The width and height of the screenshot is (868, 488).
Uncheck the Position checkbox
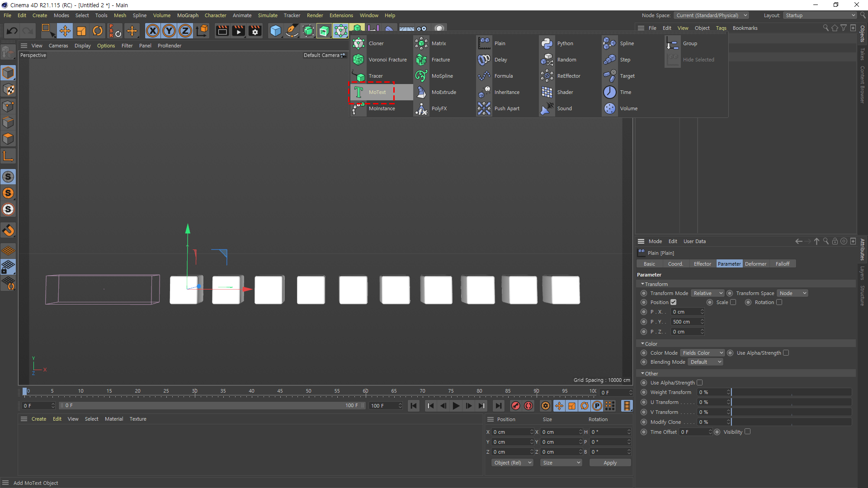pos(674,302)
